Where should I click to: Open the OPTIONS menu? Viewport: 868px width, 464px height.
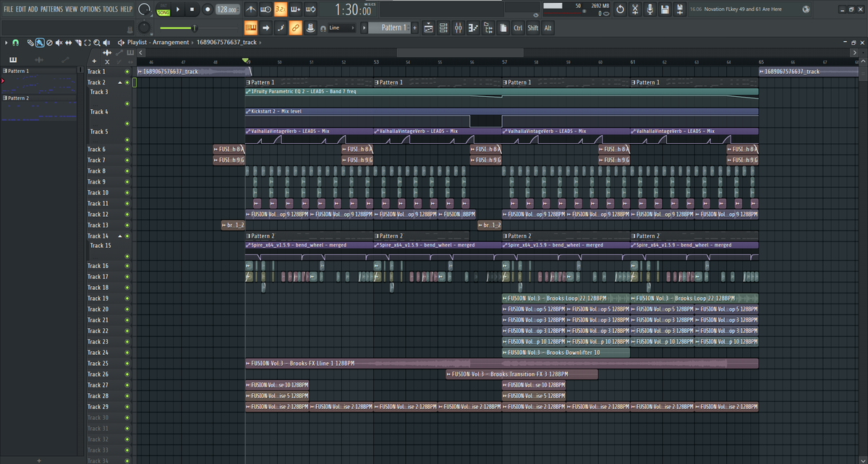(90, 9)
